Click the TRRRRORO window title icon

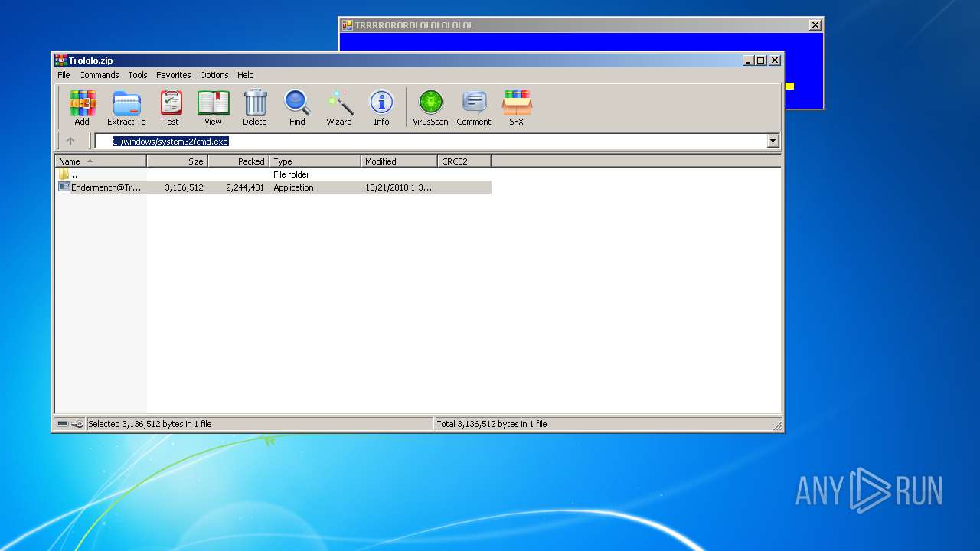pyautogui.click(x=348, y=25)
